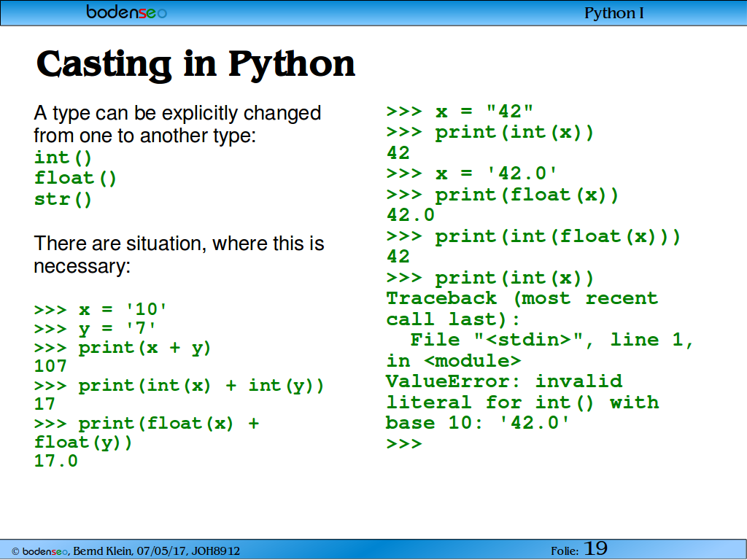The height and width of the screenshot is (560, 747).
Task: Select the 'Casting in Python' slide heading
Action: (x=196, y=64)
